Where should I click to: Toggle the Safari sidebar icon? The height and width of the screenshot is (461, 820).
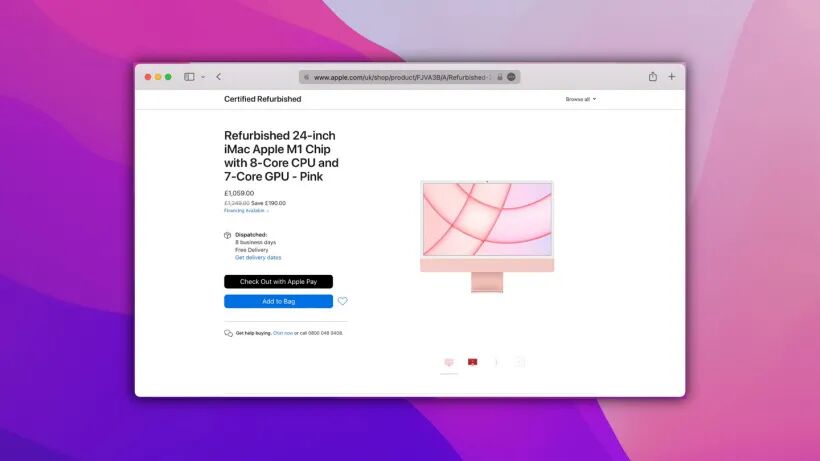pyautogui.click(x=189, y=77)
